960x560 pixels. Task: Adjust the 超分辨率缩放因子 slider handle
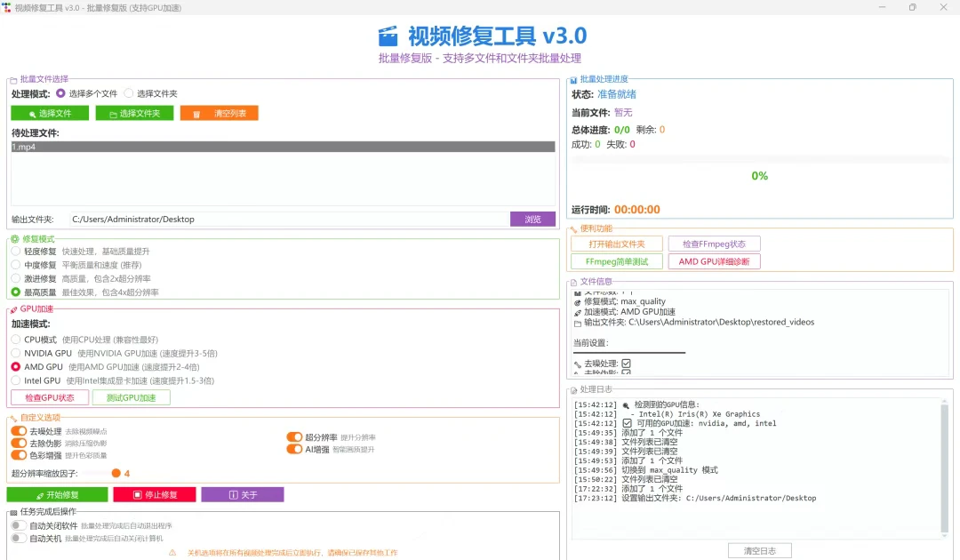point(116,474)
